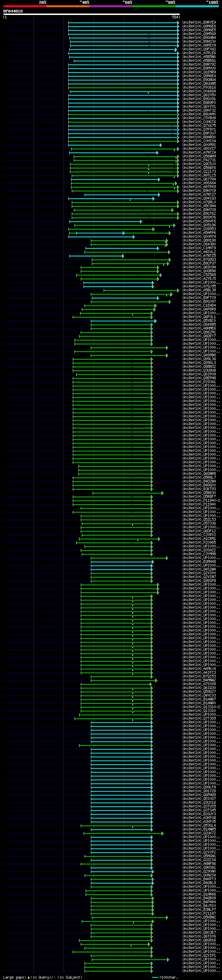Open hit UniRef100_Q9M6E6
Viewport: 222px width, 980px height.
(199, 26)
